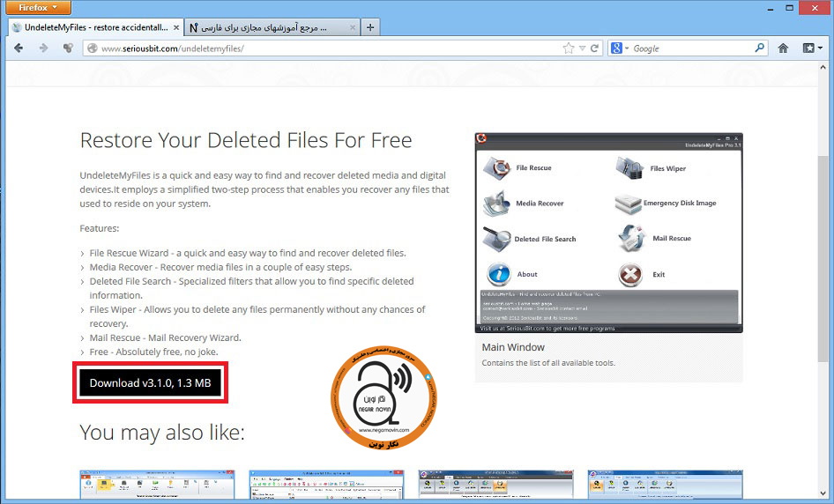The width and height of the screenshot is (834, 504).
Task: Click the "You may also like:" heading
Action: tap(162, 433)
